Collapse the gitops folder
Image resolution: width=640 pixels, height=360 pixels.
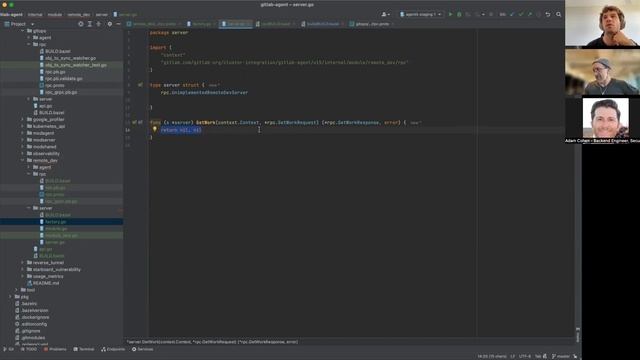tap(23, 31)
